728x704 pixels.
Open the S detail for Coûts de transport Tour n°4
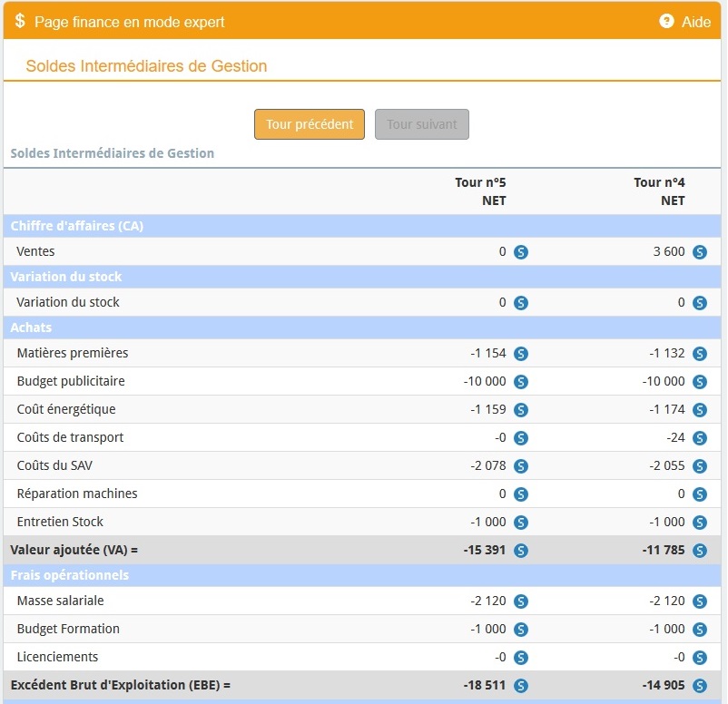pos(699,437)
